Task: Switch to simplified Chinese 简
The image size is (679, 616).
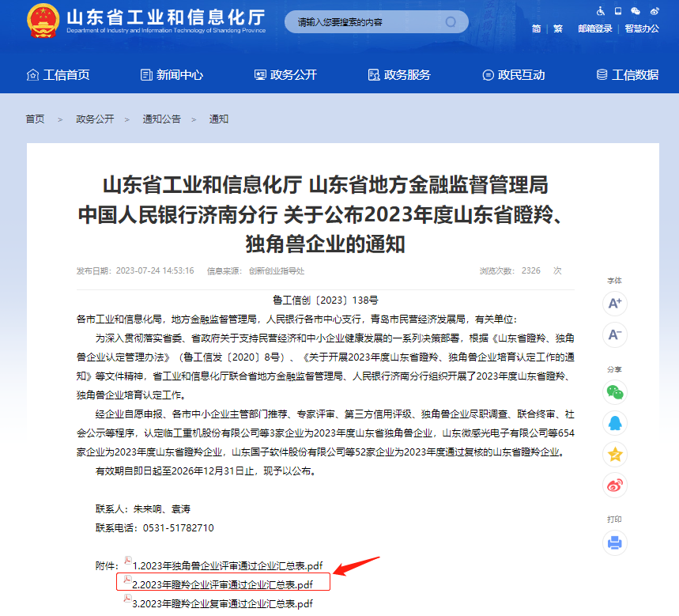Action: [x=536, y=28]
